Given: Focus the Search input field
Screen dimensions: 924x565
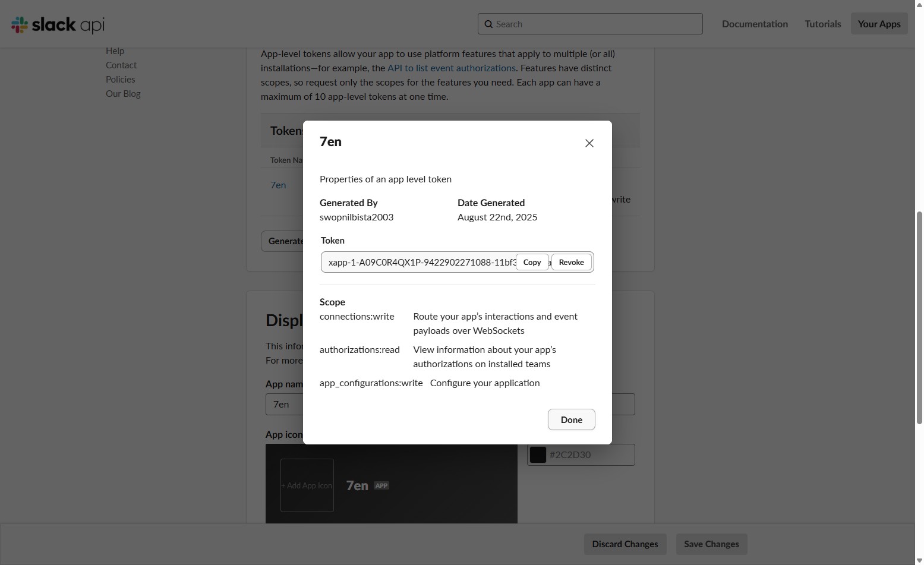Looking at the screenshot, I should 590,24.
